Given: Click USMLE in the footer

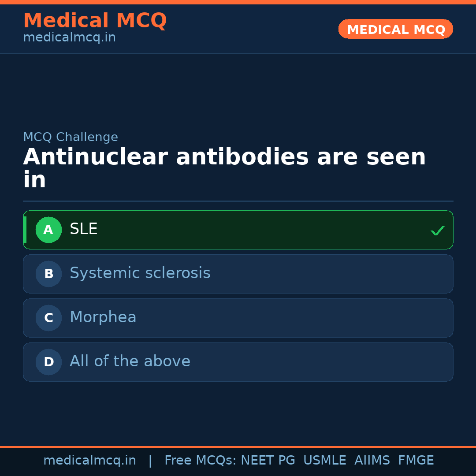Looking at the screenshot, I should point(324,461).
